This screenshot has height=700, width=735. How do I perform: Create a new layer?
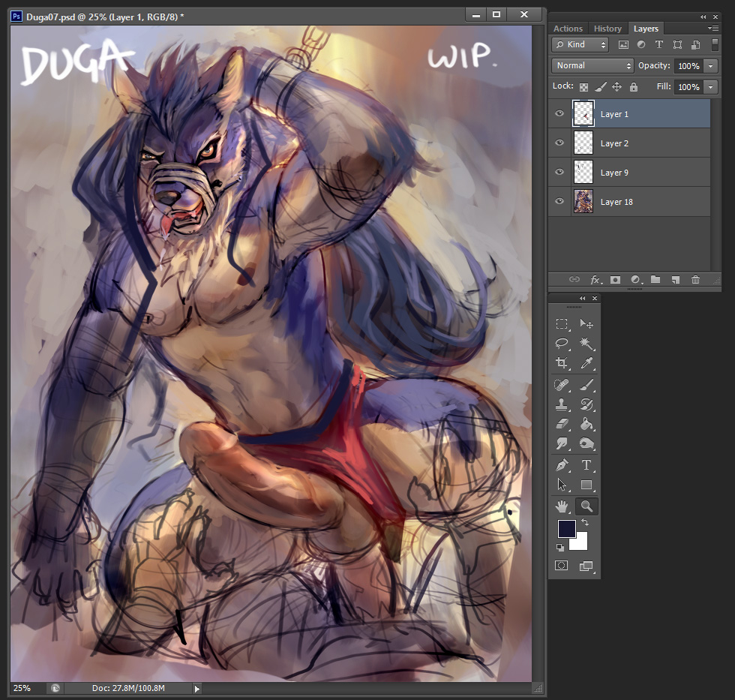click(x=676, y=279)
